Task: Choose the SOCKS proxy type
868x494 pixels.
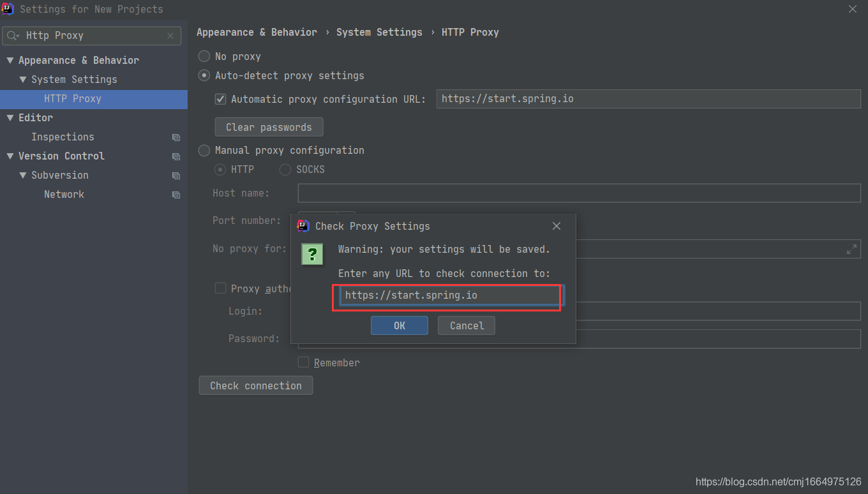Action: tap(285, 169)
